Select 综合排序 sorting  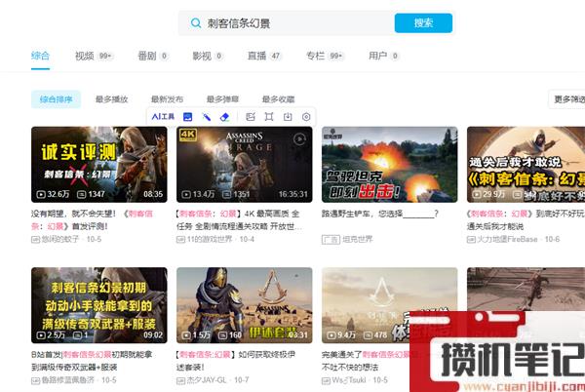click(x=56, y=99)
